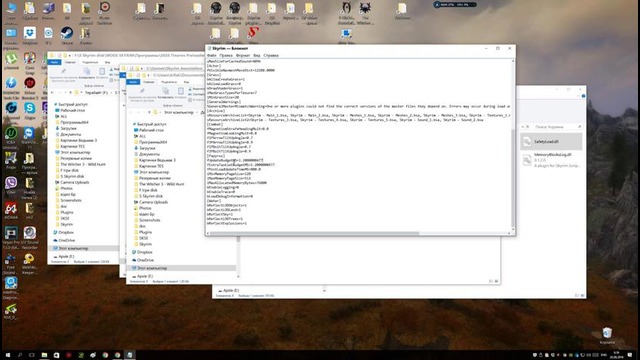Image resolution: width=640 pixels, height=360 pixels.
Task: Click the help icon in the right Explorer window
Action: pyautogui.click(x=583, y=96)
